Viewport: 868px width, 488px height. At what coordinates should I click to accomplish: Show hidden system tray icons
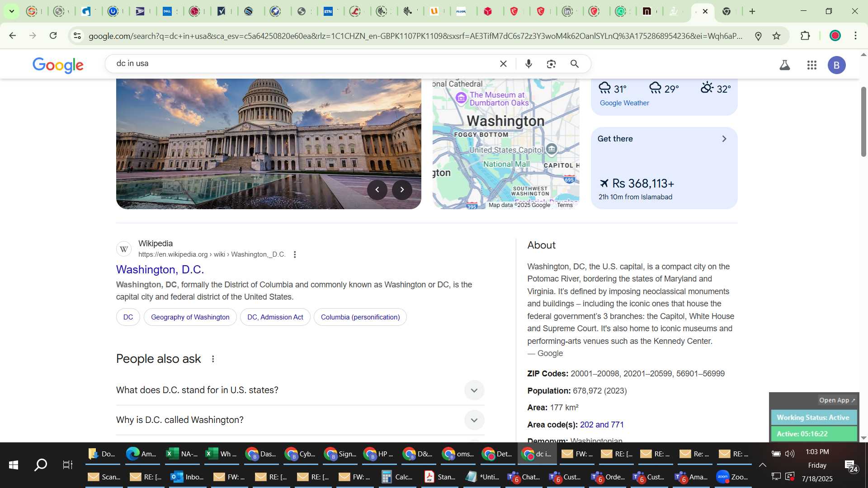(762, 465)
